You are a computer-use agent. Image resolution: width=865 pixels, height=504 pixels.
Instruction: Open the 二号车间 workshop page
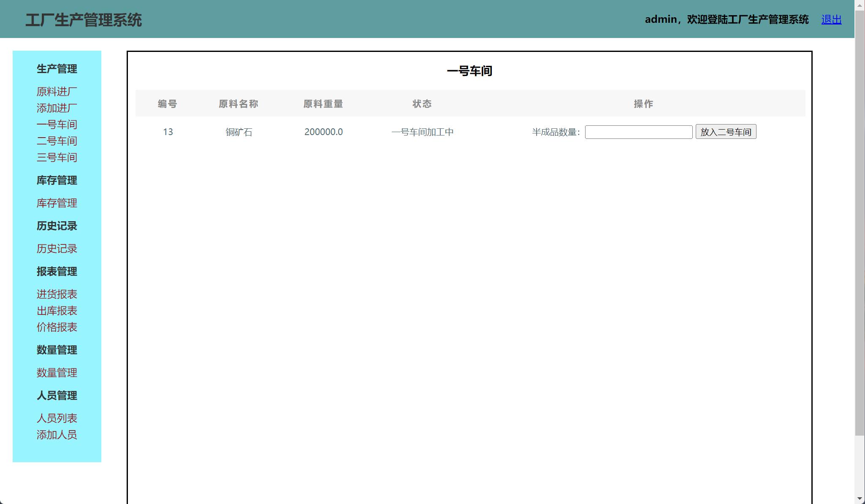pyautogui.click(x=57, y=141)
